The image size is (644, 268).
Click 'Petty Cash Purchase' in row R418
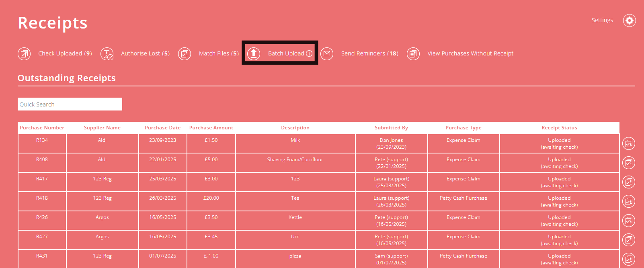point(464,198)
